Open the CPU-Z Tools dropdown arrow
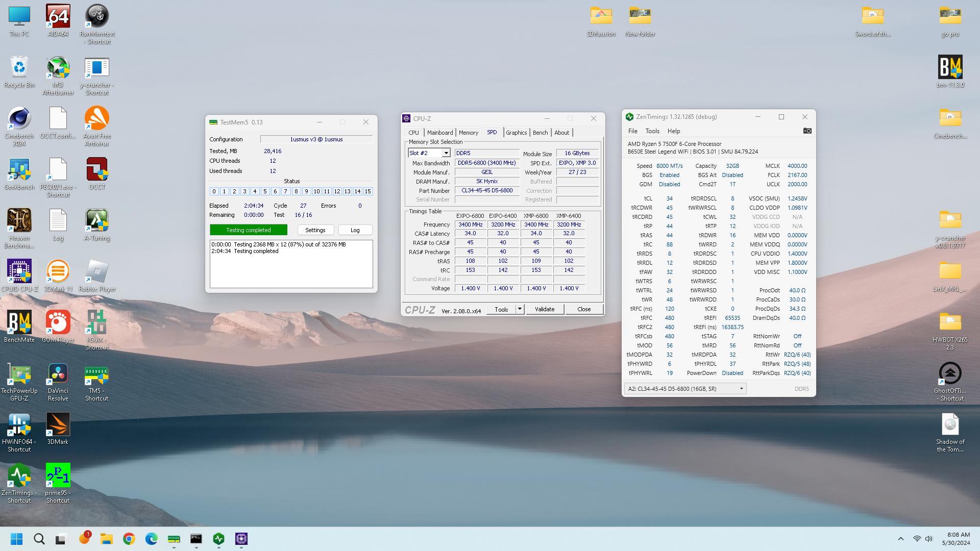 coord(520,309)
